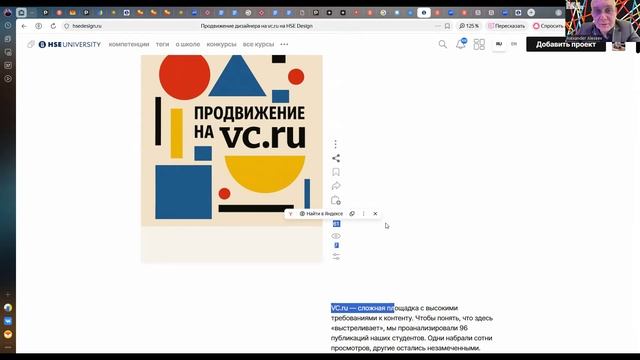The height and width of the screenshot is (360, 640).
Task: Open the о школе menu item
Action: (x=188, y=44)
